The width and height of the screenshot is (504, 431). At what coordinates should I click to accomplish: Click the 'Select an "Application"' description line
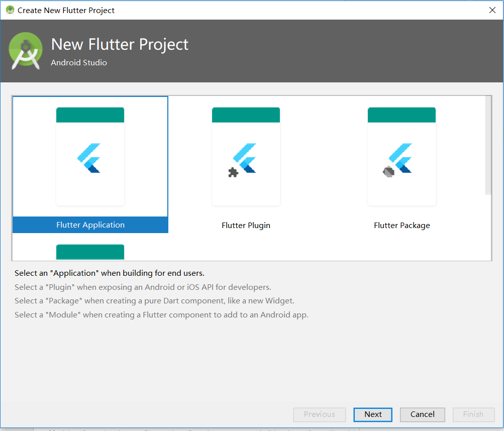point(109,273)
